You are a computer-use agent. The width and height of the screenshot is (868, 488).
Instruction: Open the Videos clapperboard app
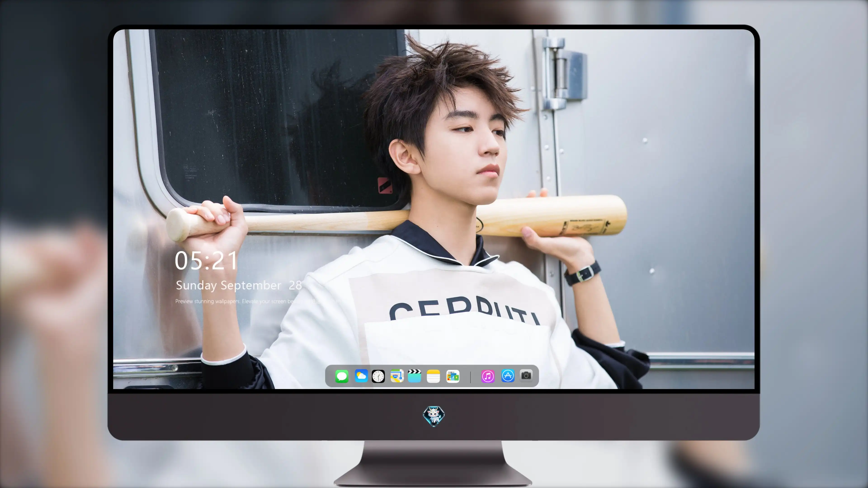415,376
